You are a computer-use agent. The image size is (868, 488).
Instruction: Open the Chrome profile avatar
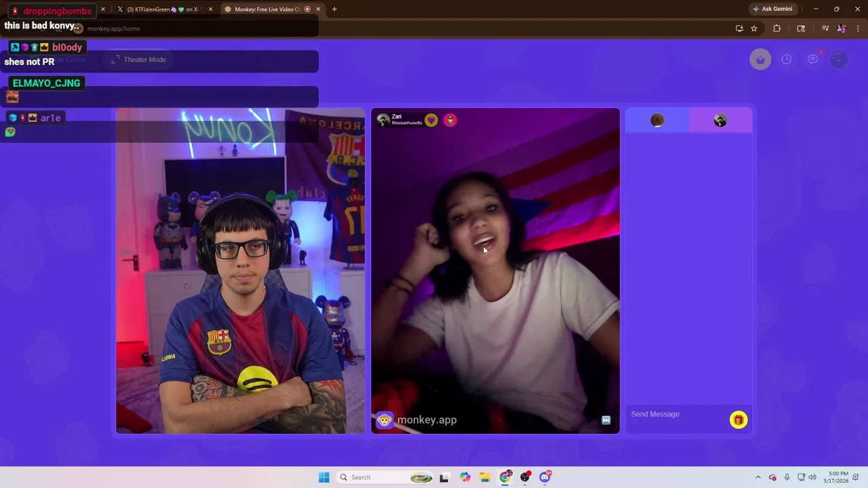click(842, 28)
